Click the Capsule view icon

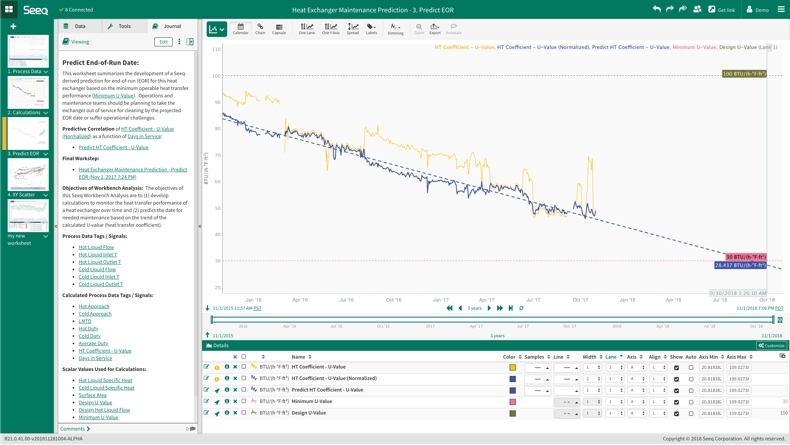pyautogui.click(x=279, y=29)
